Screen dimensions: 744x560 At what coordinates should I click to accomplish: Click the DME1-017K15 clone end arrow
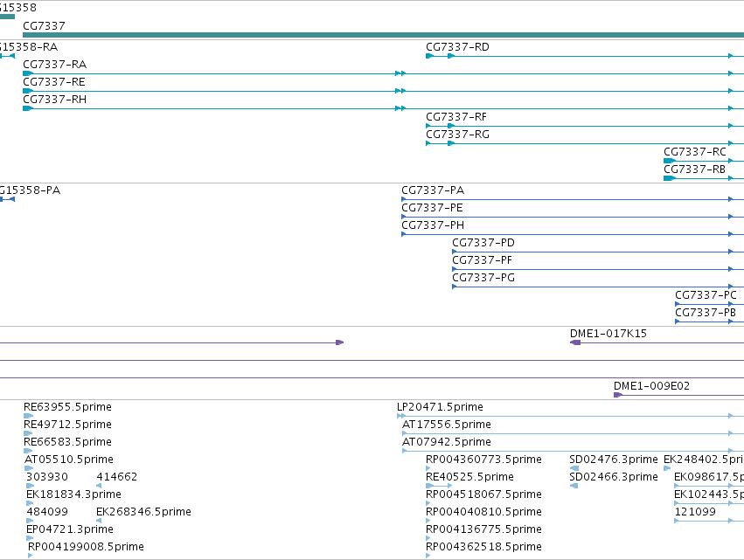point(575,342)
